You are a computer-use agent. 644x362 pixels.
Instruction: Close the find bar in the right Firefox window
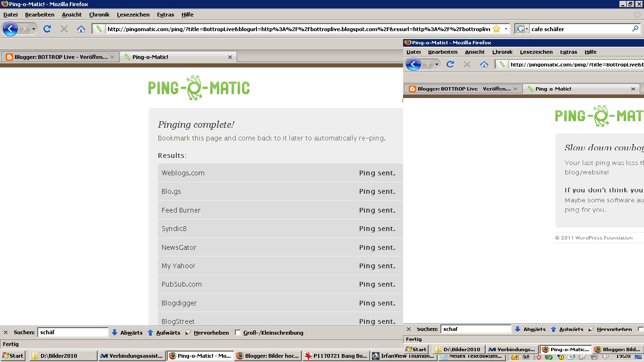pyautogui.click(x=409, y=329)
